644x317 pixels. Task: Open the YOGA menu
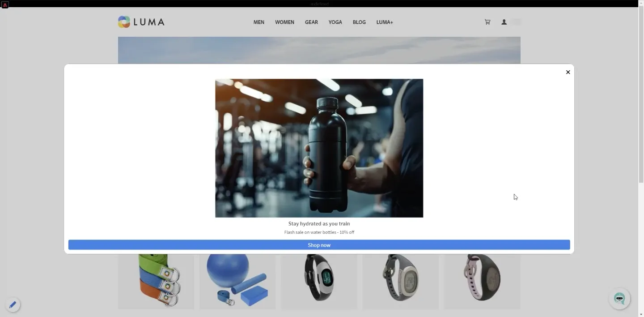click(335, 22)
